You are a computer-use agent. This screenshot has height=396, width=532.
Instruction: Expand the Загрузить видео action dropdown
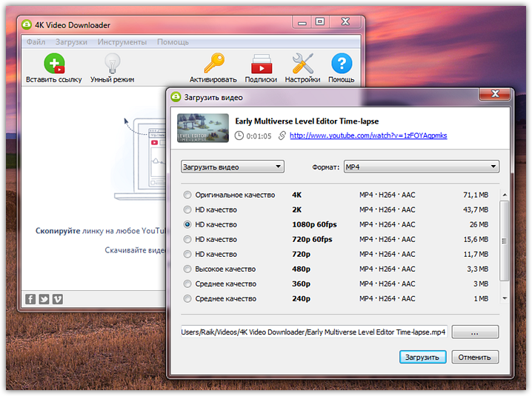click(x=233, y=167)
